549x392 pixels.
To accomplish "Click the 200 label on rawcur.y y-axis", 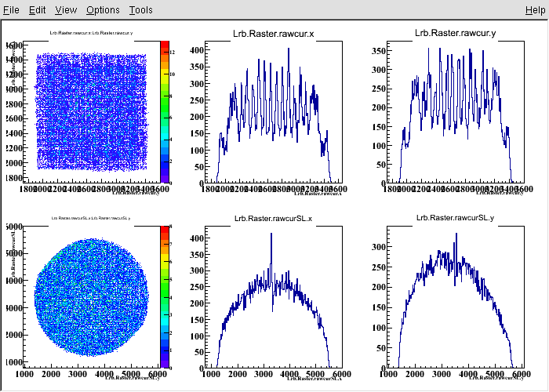I will click(x=379, y=108).
